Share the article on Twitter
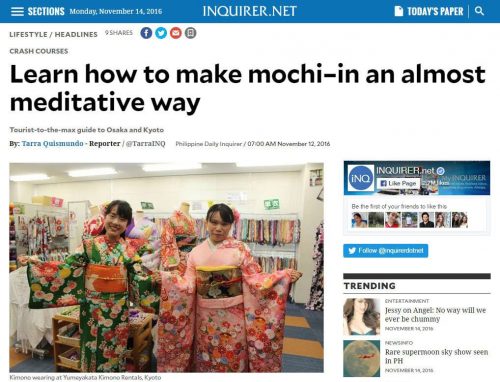 [161, 33]
